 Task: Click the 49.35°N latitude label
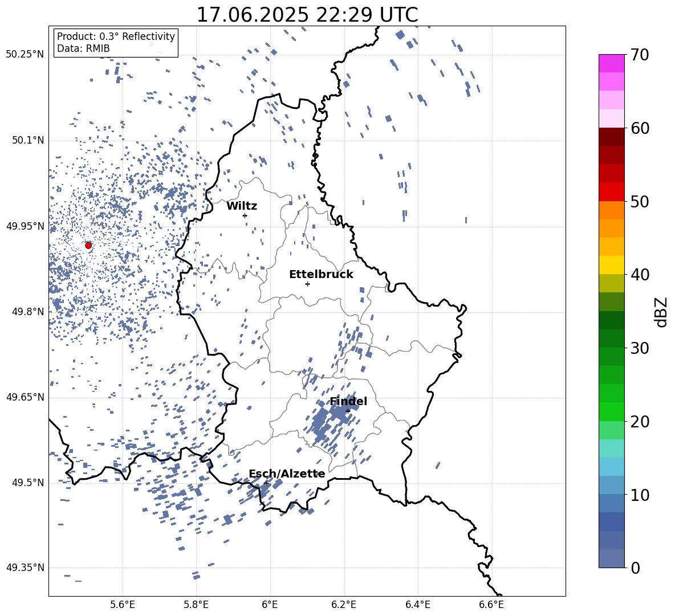(x=25, y=568)
